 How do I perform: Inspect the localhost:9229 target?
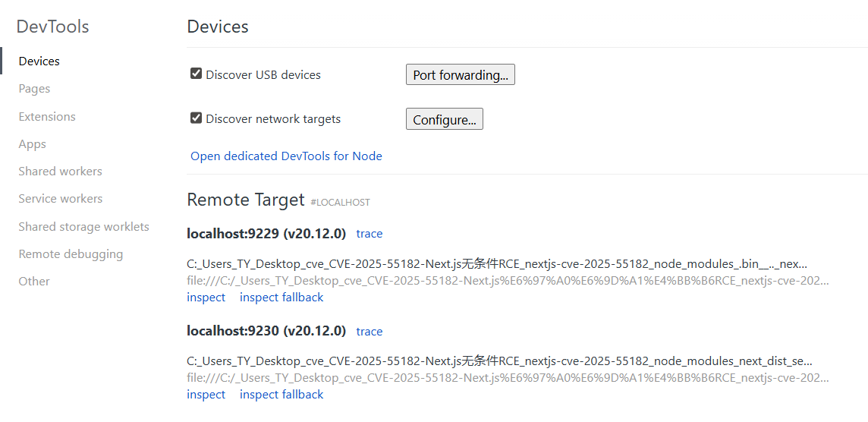click(206, 298)
